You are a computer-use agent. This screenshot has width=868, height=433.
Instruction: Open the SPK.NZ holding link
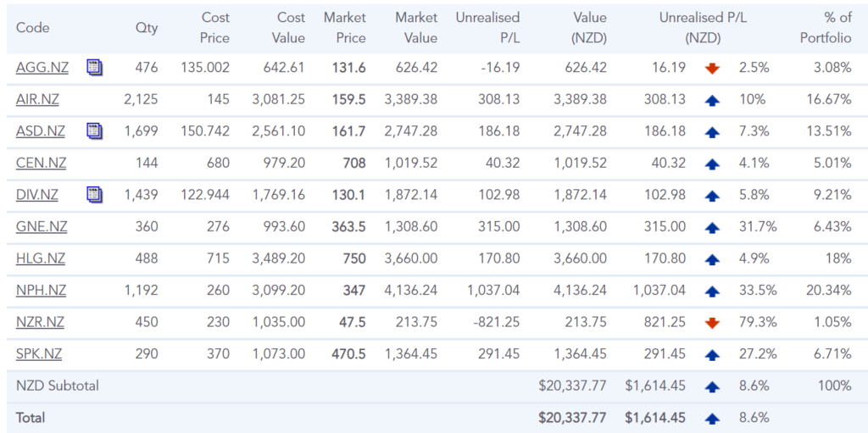[39, 354]
